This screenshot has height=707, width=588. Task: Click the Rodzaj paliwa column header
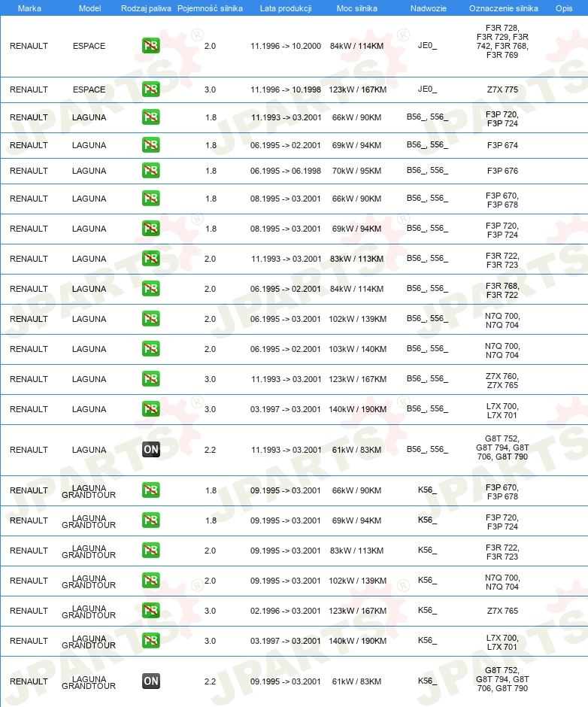[x=146, y=8]
